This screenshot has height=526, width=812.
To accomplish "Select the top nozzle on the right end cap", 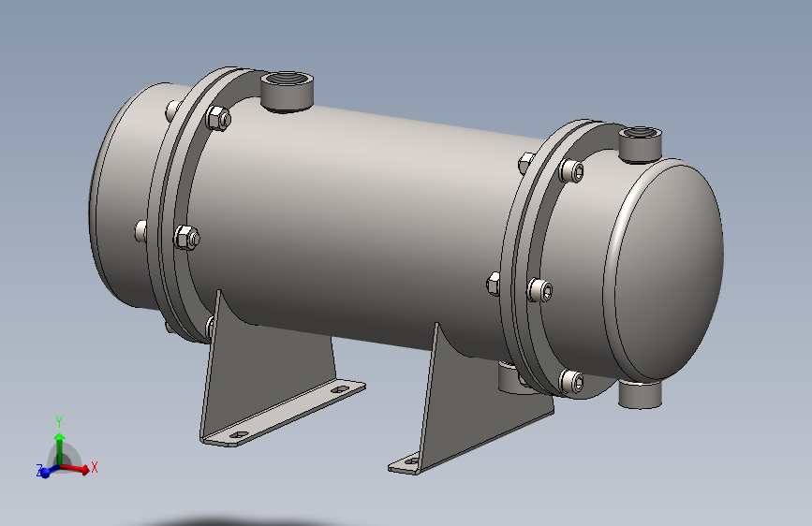I will (640, 144).
